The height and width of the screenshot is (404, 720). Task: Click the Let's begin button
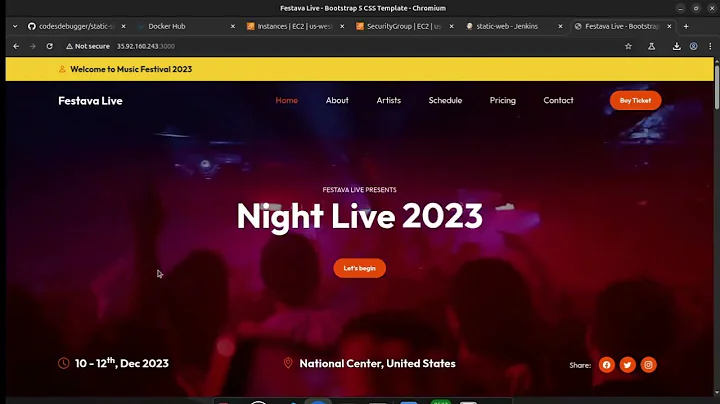coord(360,268)
